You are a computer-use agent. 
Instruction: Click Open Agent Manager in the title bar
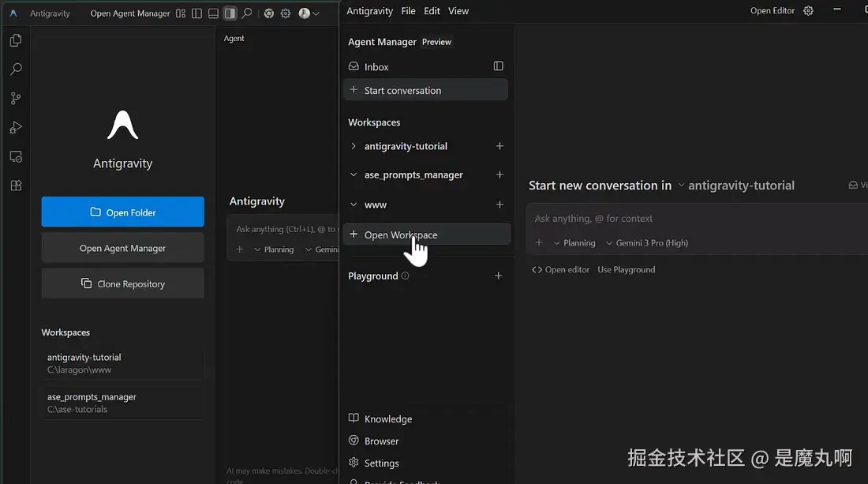[130, 13]
